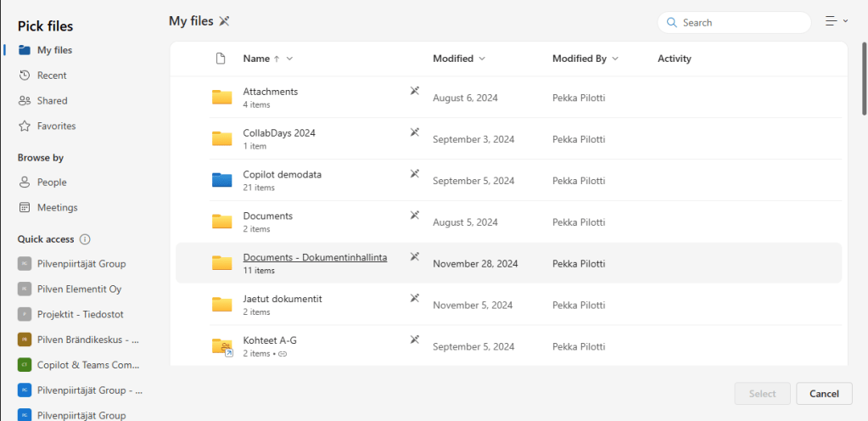Viewport: 868px width, 421px height.
Task: Click the Kohteet A-G shortcut folder icon
Action: pos(221,346)
